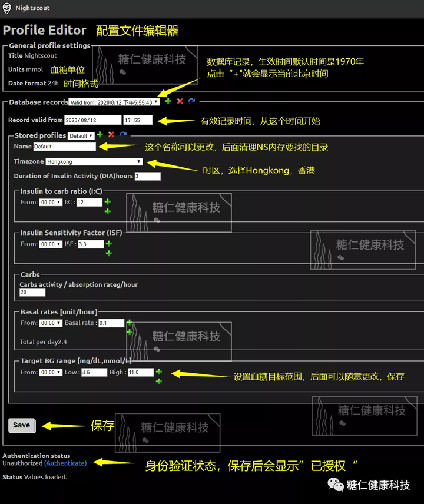Click the 'Unauthorized' status text
This screenshot has width=424, height=504.
[22, 463]
